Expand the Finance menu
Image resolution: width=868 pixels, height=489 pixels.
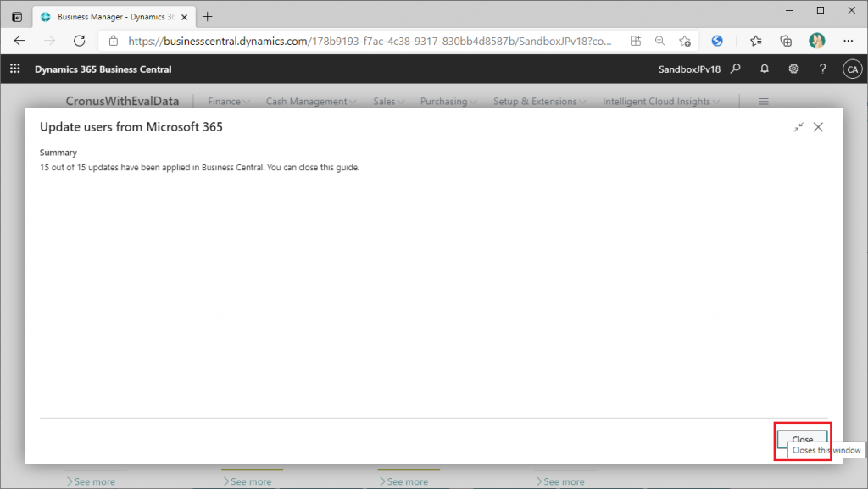229,102
